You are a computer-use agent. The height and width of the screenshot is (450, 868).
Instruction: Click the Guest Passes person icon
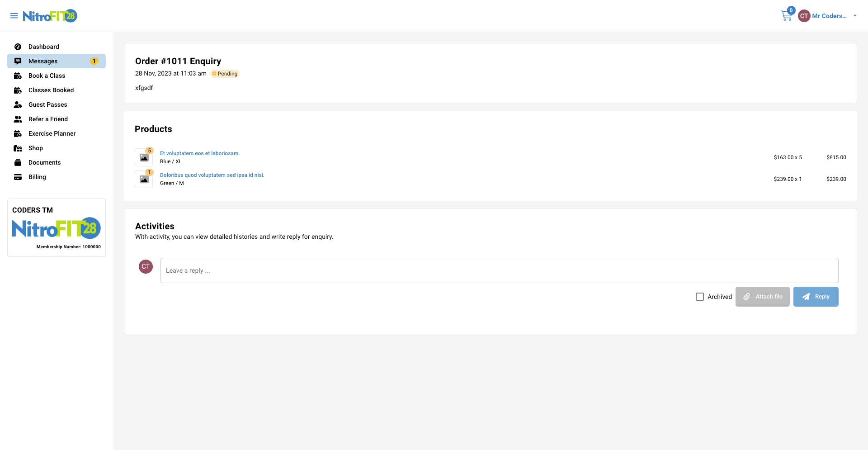(18, 104)
